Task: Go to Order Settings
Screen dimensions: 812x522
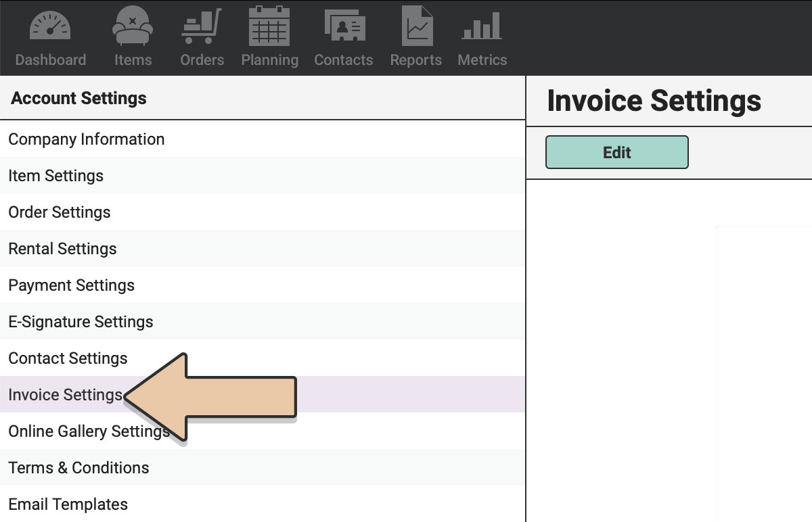Action: 263,212
